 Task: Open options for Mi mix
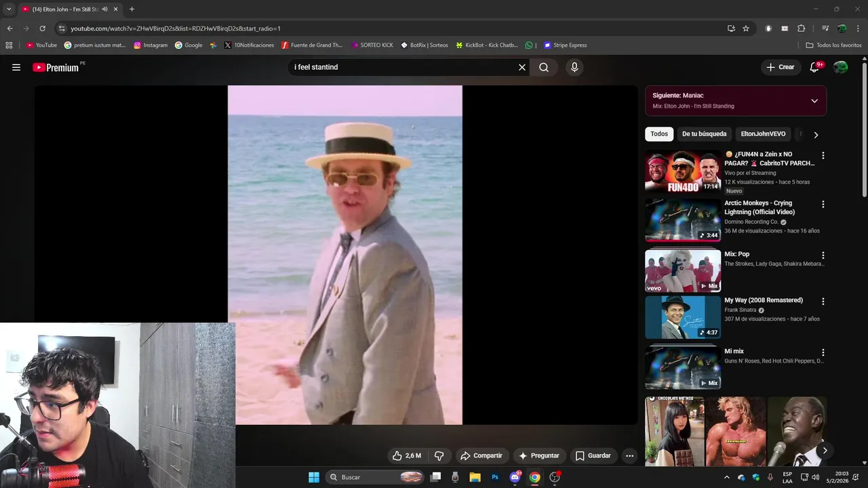click(823, 352)
